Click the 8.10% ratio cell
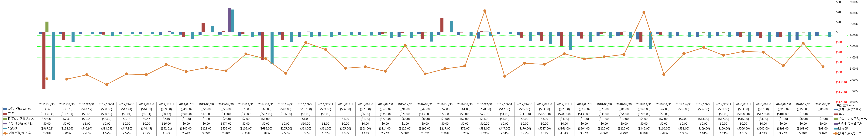The image size is (868, 136). (644, 133)
